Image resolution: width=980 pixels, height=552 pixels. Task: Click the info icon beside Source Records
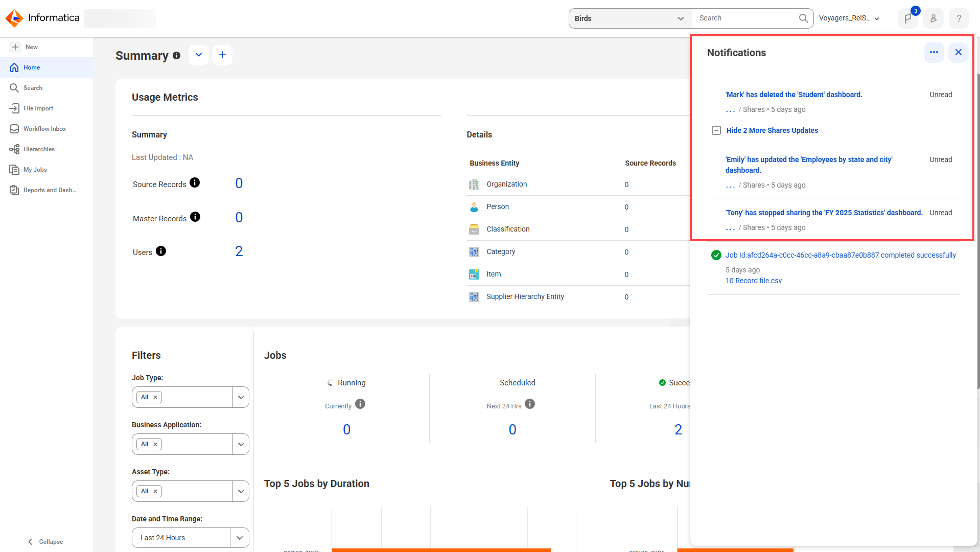pos(195,182)
